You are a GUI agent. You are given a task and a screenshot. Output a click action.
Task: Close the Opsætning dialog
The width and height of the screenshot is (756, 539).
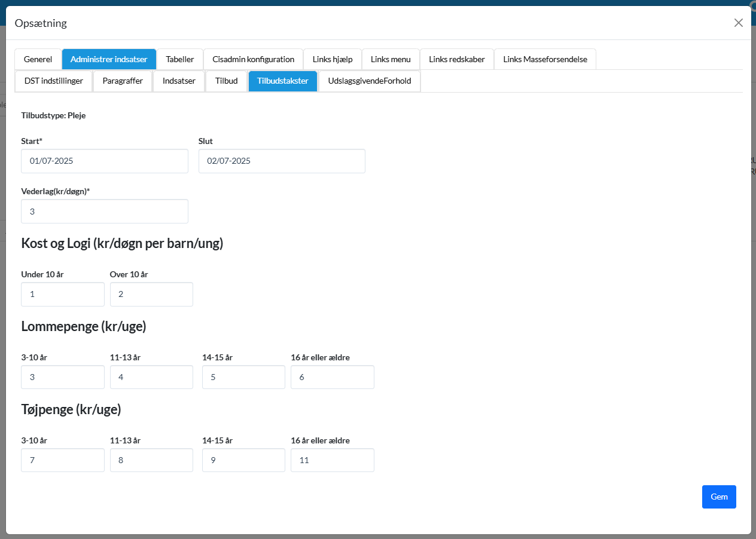pos(738,23)
